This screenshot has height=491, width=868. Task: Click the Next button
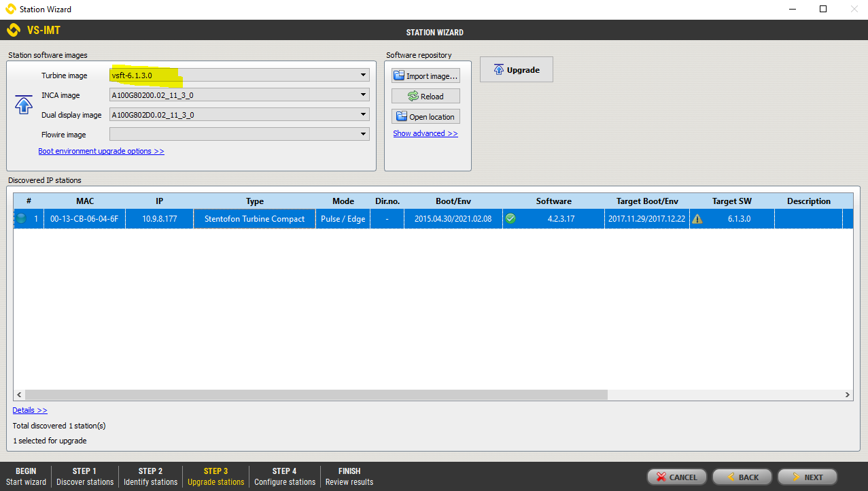click(807, 477)
